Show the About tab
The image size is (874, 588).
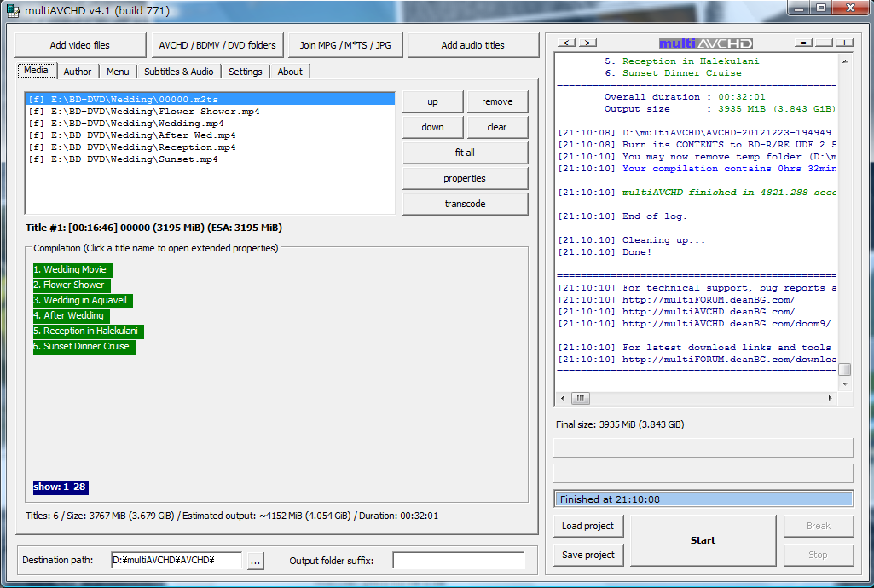click(x=290, y=72)
